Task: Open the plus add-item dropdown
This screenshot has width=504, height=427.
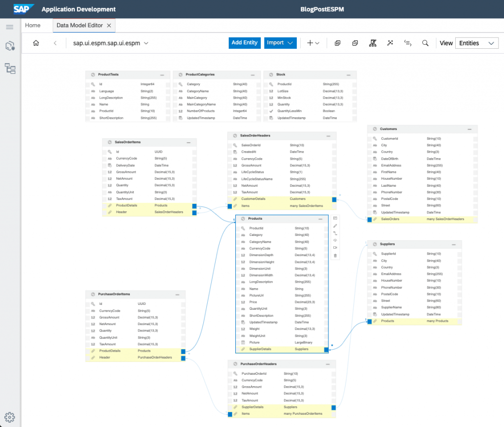Action: click(x=313, y=43)
